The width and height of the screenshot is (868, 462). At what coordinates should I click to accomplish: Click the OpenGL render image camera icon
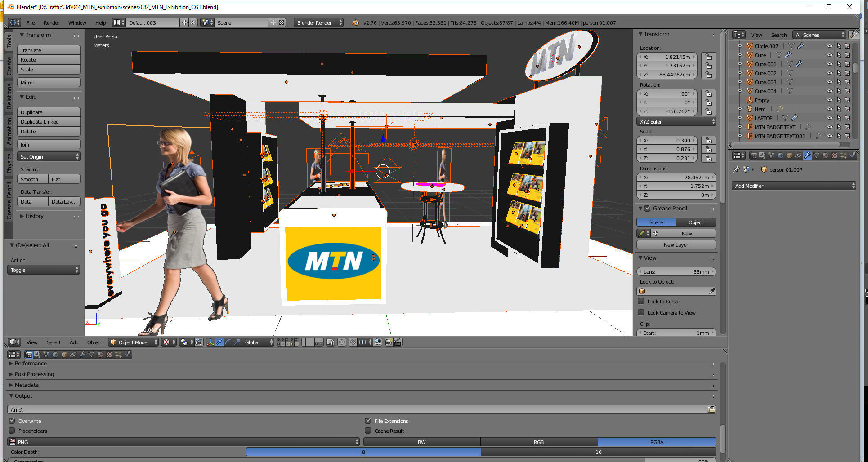click(x=389, y=342)
